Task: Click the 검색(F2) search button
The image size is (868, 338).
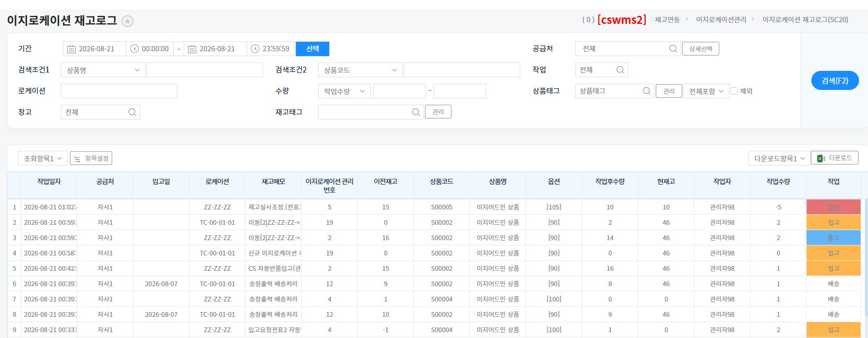Action: coord(835,80)
